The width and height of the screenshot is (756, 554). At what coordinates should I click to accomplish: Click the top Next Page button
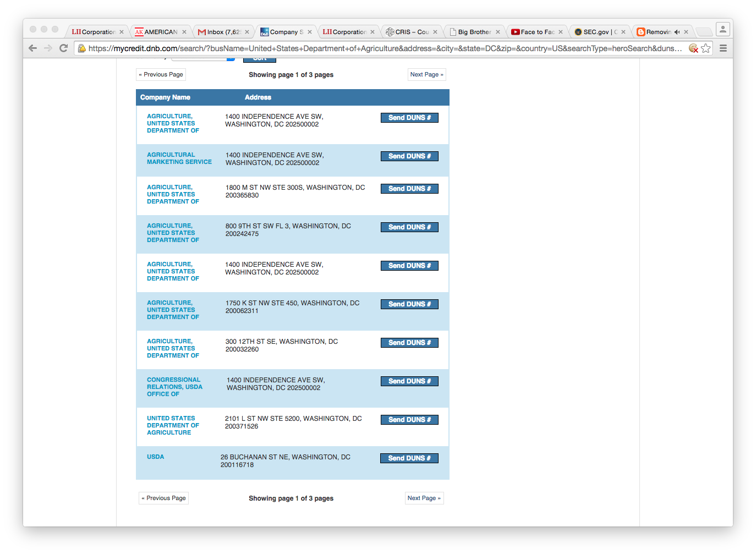click(426, 75)
